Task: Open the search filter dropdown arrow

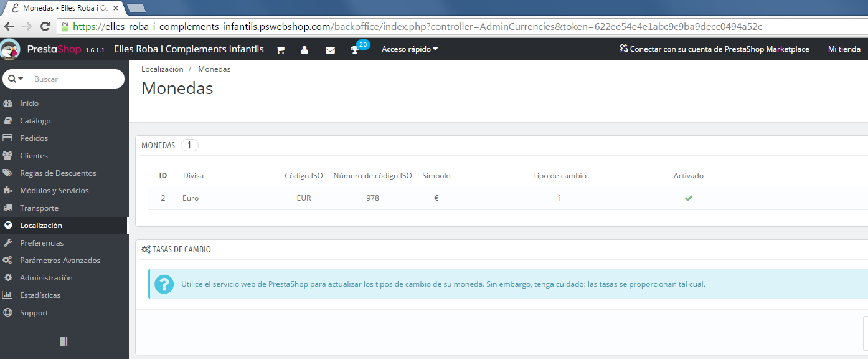Action: pos(16,79)
